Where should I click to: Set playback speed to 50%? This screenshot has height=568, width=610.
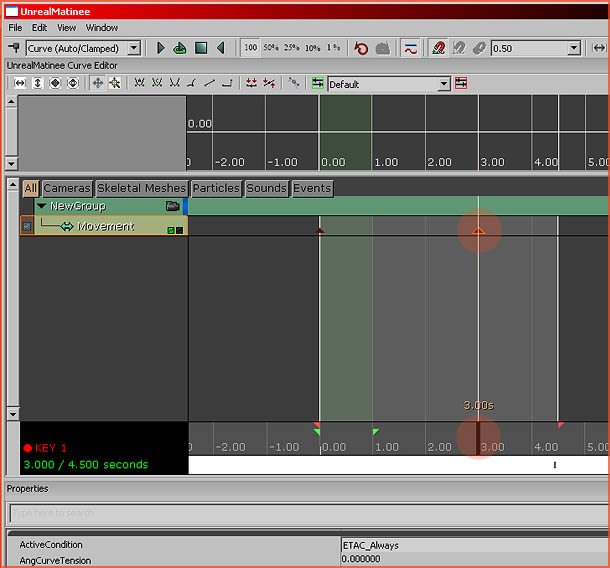(271, 48)
